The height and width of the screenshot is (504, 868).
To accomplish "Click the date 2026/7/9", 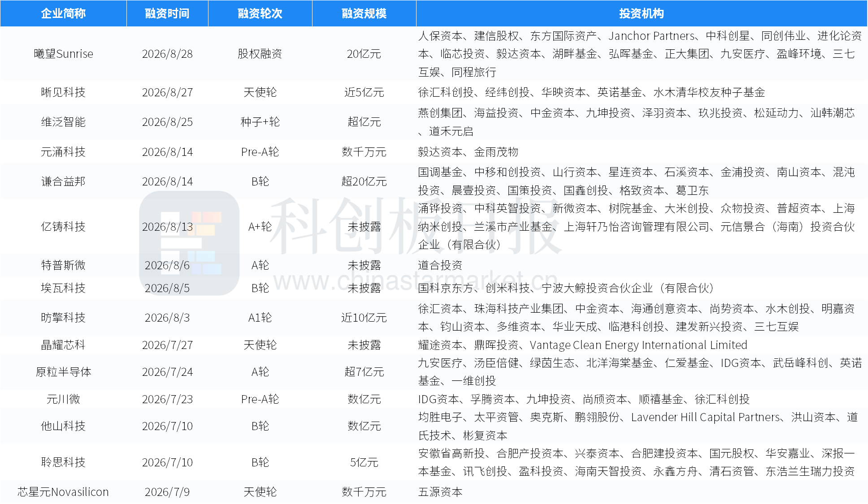I will [167, 492].
